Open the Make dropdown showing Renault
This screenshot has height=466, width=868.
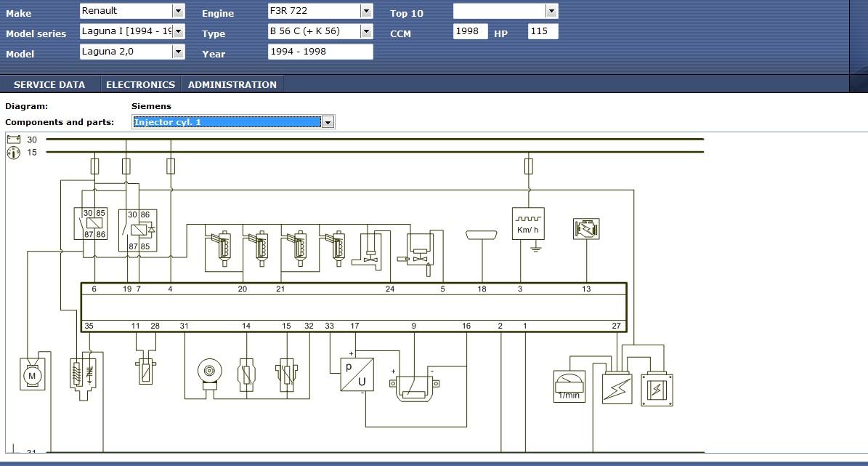point(178,11)
